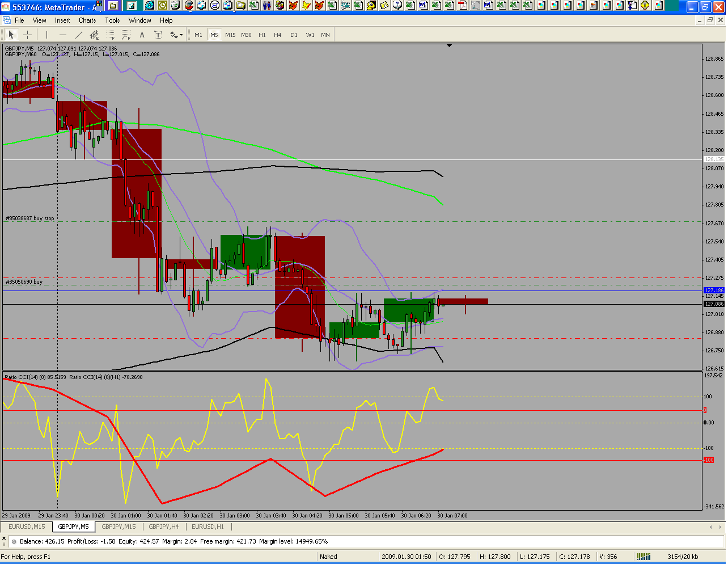Viewport: 728px width, 564px height.
Task: Pick the equidistant channel tool
Action: tap(95, 35)
